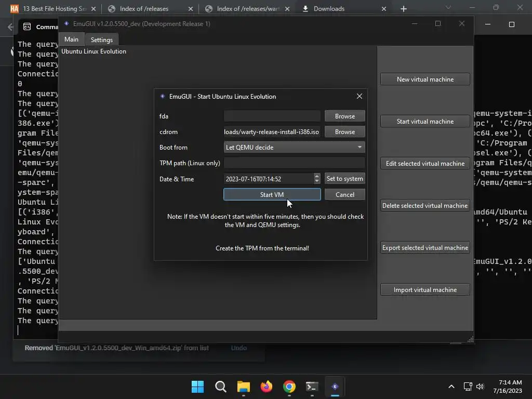Click Import virtual machine

pos(425,289)
